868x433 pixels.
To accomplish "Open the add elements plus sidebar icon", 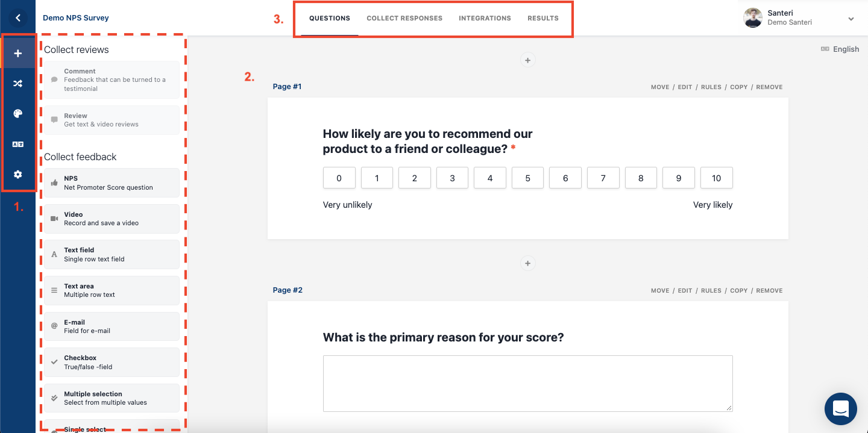I will pos(17,54).
